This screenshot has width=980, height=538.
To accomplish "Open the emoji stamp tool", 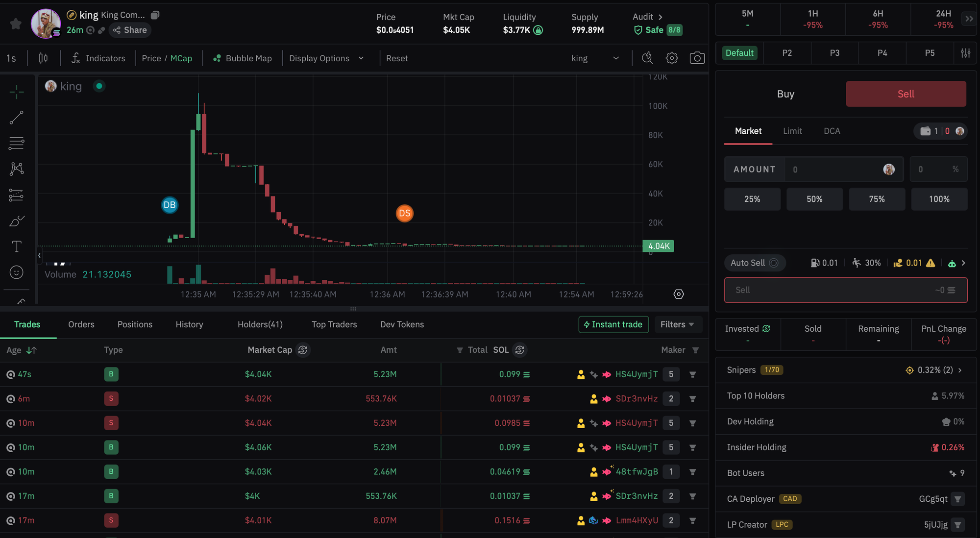I will coord(16,272).
